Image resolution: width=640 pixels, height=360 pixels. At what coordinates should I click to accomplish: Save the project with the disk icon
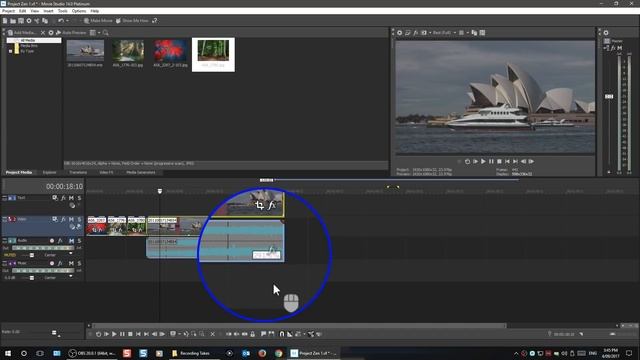21,21
